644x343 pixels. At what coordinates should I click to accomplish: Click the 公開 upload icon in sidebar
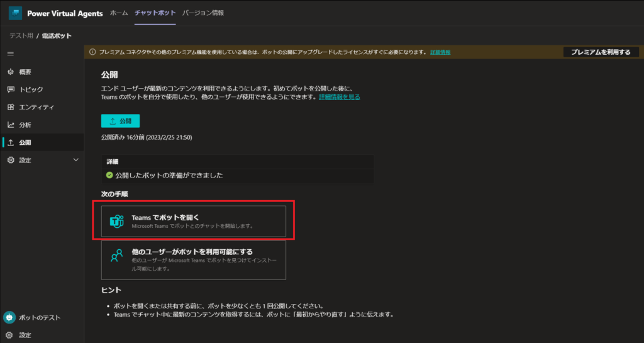coord(11,142)
